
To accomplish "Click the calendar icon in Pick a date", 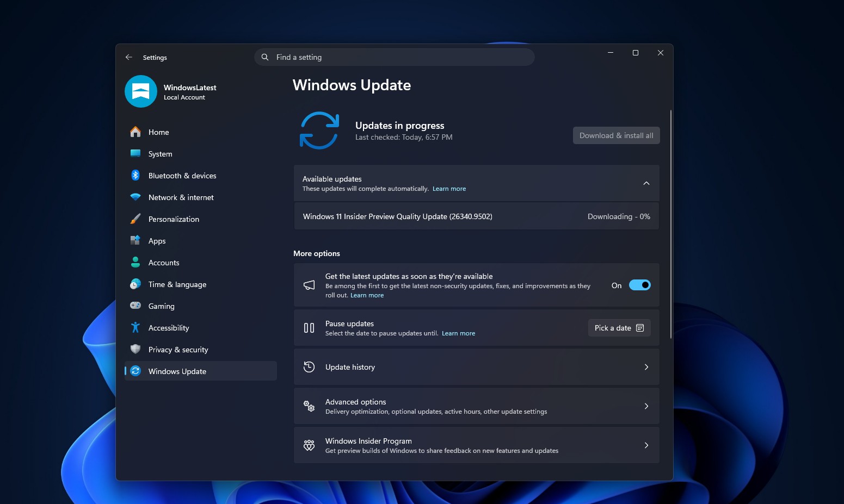I will [x=640, y=328].
